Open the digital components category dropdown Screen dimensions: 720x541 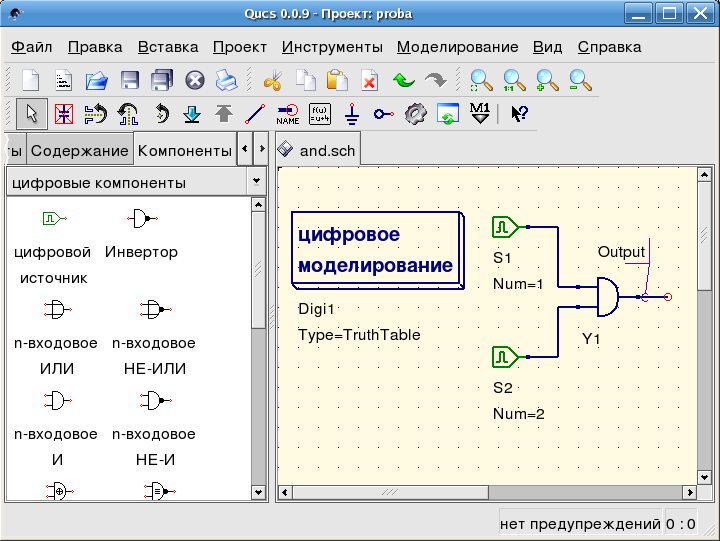click(x=256, y=182)
